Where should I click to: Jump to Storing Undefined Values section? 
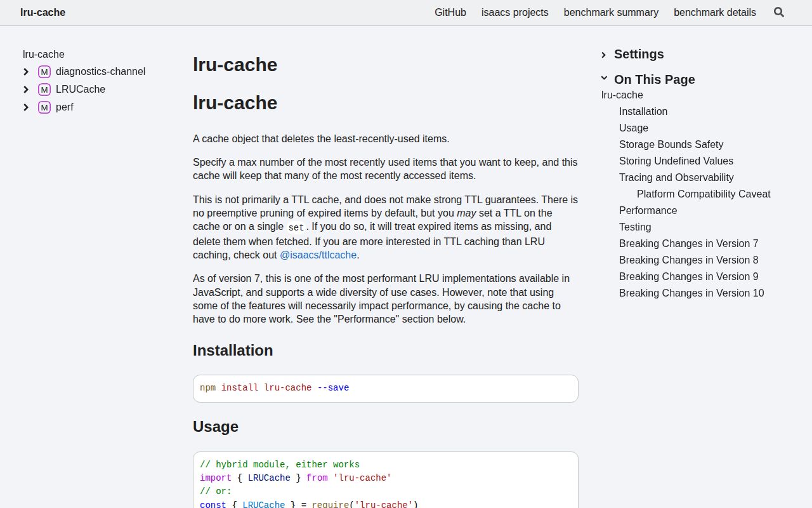(676, 161)
